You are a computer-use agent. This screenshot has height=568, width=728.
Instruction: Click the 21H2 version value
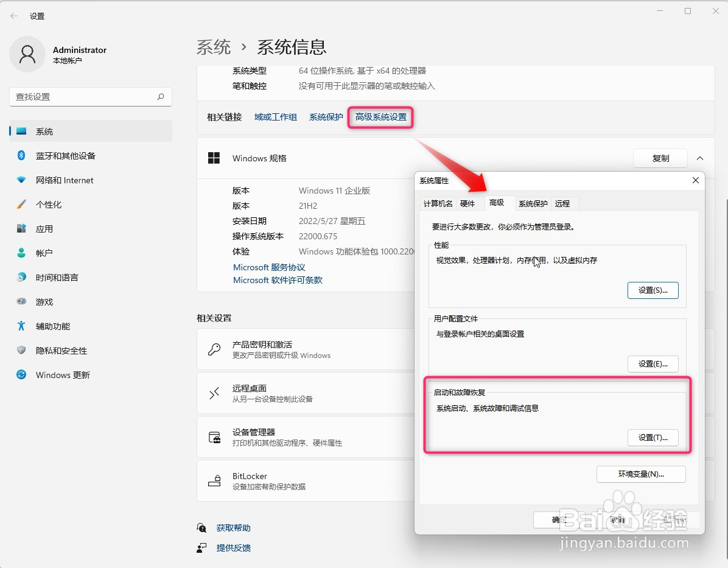pos(308,206)
